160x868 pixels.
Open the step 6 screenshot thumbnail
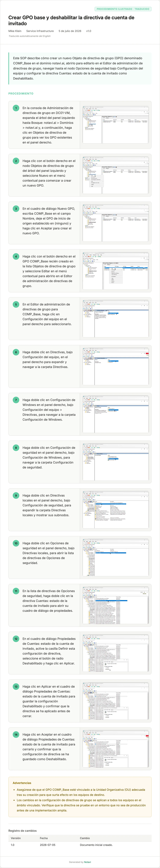click(x=116, y=366)
